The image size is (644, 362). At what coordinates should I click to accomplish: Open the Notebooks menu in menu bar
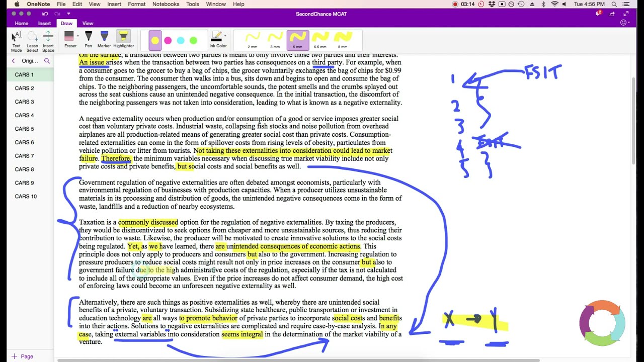[166, 4]
